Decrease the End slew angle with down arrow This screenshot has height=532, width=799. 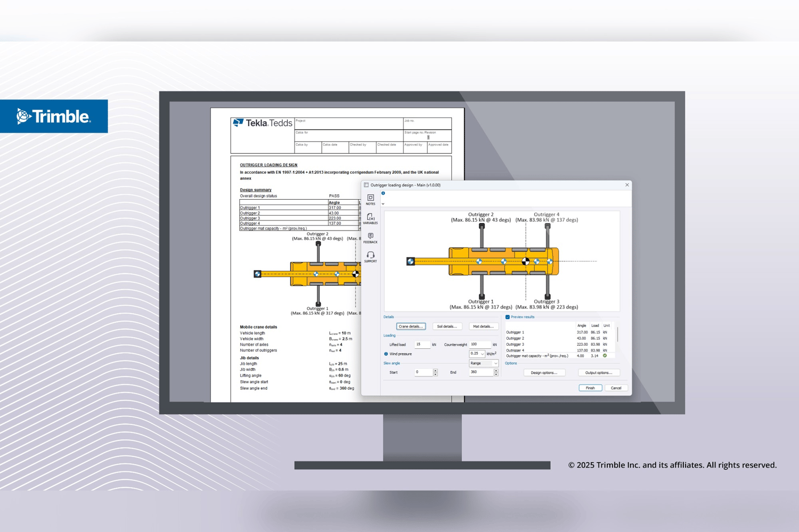(x=496, y=374)
